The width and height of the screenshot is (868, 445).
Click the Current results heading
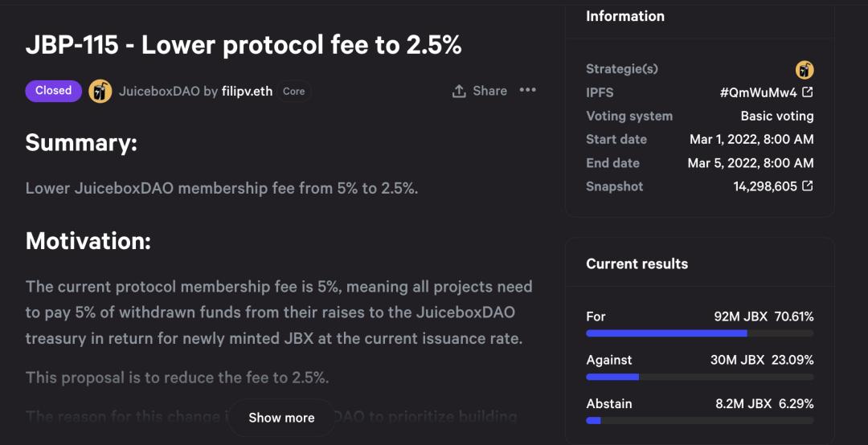[637, 263]
